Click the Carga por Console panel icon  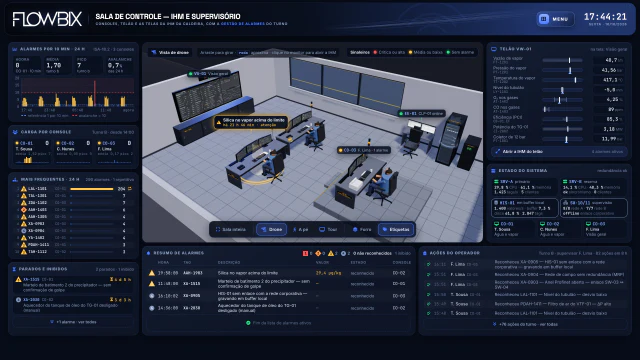[x=15, y=132]
